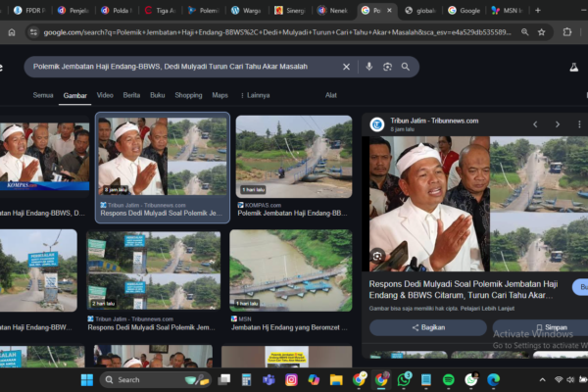The width and height of the screenshot is (588, 392).
Task: Switch to Berita results tab
Action: (x=131, y=95)
